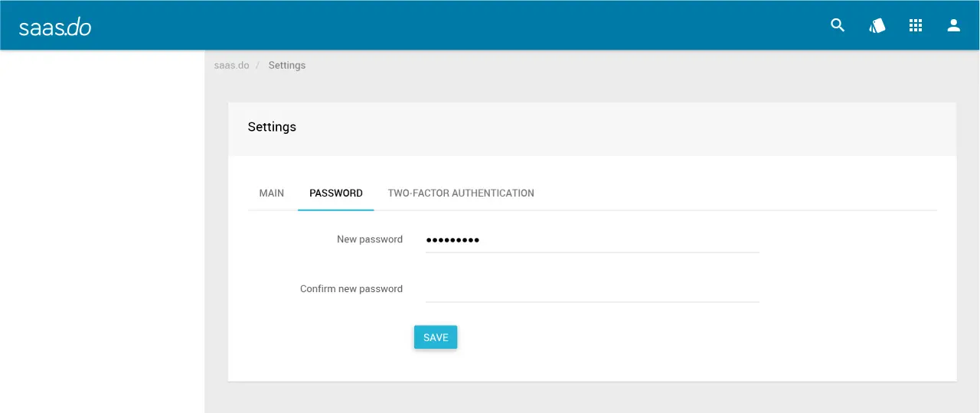The height and width of the screenshot is (413, 980).
Task: Click the masked password dots
Action: [452, 240]
